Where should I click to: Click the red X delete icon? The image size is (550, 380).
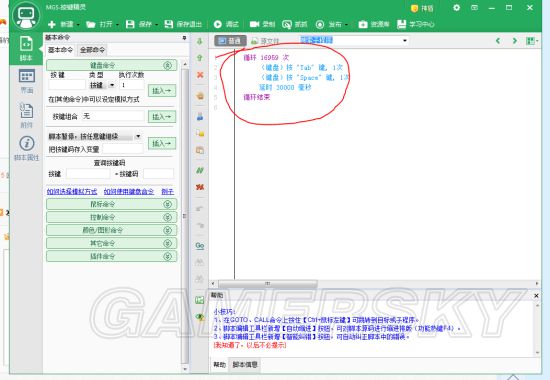[x=200, y=75]
